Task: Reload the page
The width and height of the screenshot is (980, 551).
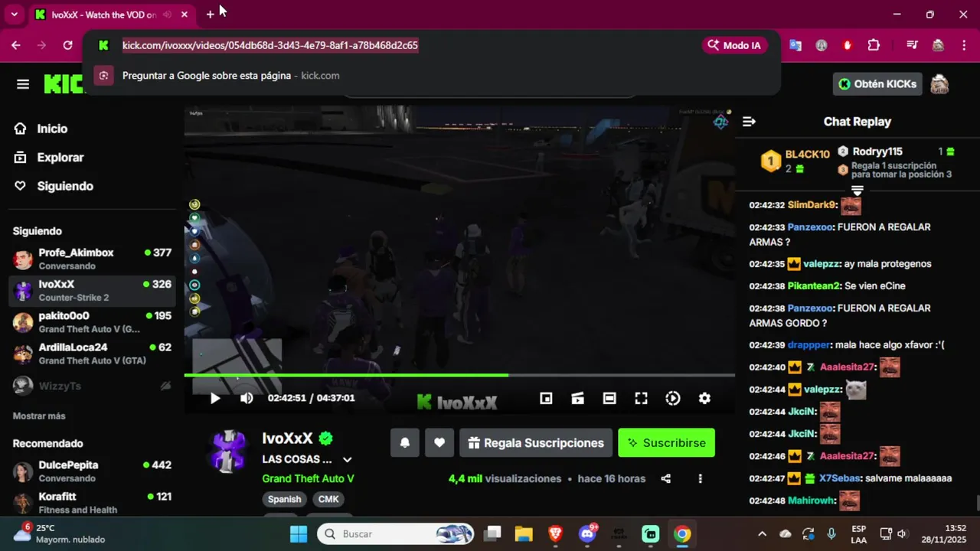Action: 67,45
